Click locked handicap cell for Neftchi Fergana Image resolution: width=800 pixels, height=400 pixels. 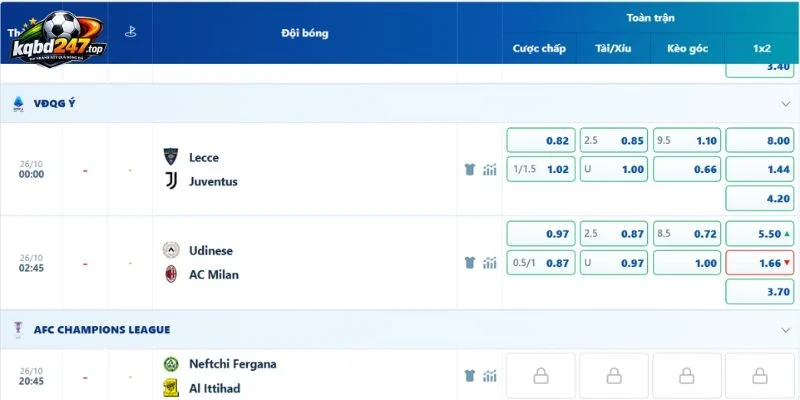[x=541, y=376]
